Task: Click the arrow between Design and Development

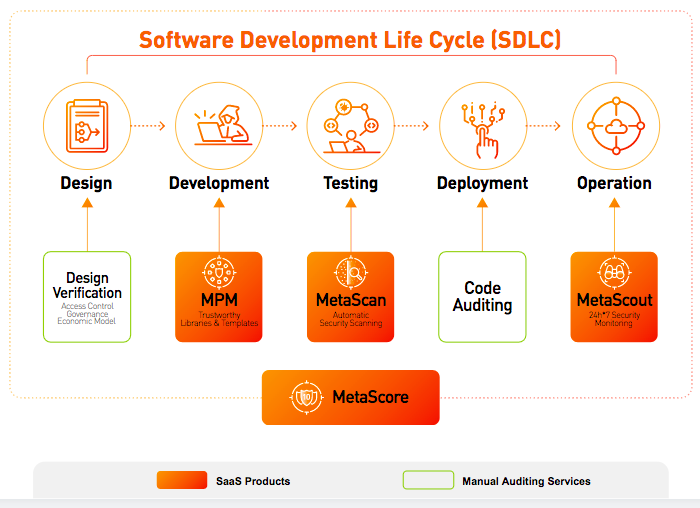Action: pos(148,126)
